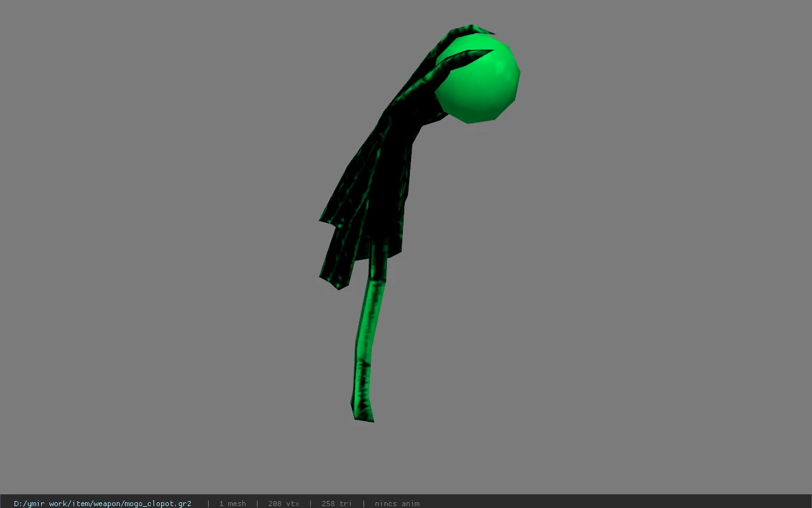Click the '1 mesh' status entry
812x508 pixels.
coord(232,504)
